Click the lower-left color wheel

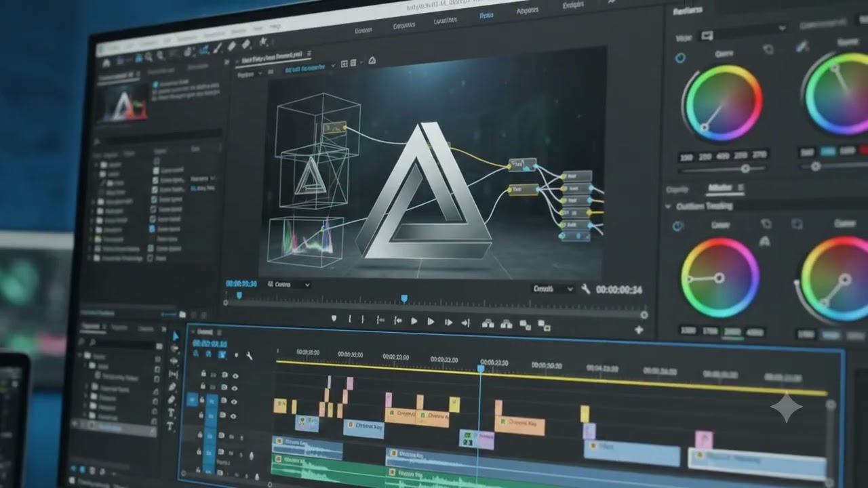[719, 278]
